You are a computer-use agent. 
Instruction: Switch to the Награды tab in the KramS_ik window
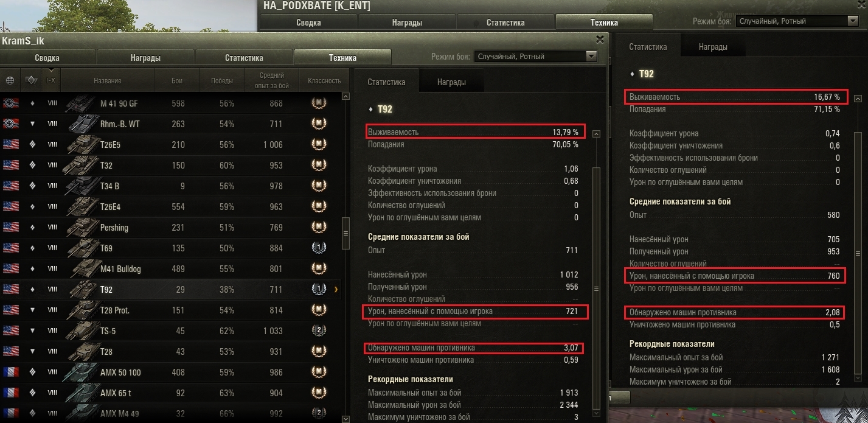point(145,58)
